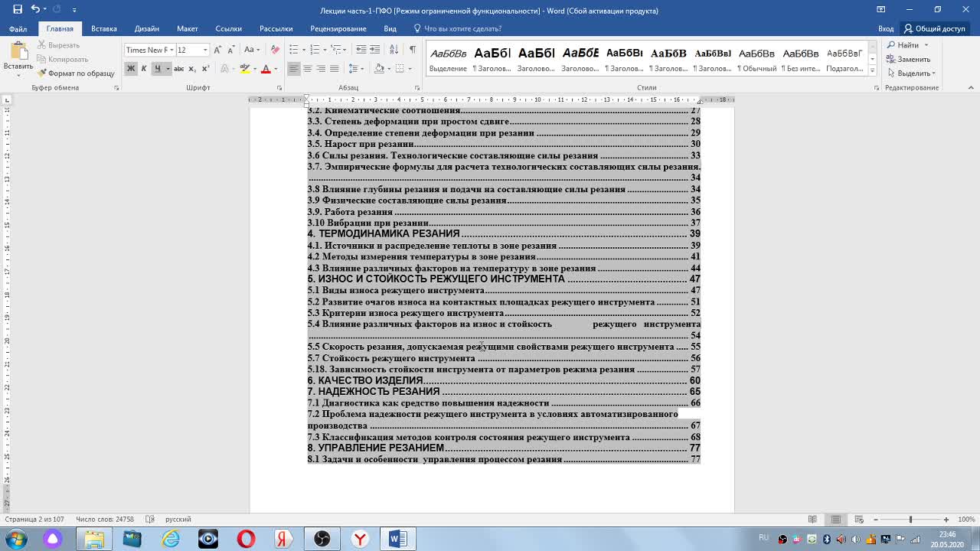Decrease indent icon
This screenshot has height=551, width=980.
click(361, 50)
